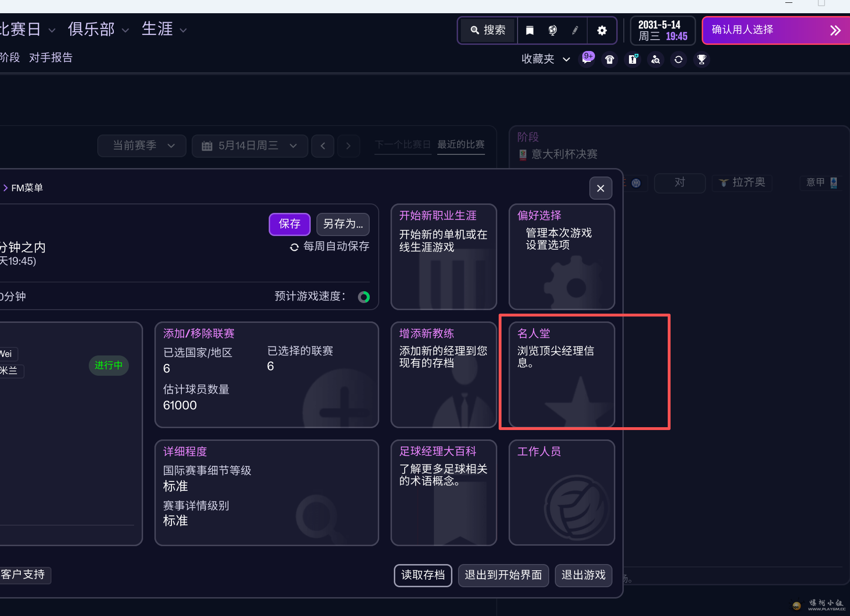Switch to the 阶段 tab

[x=9, y=58]
